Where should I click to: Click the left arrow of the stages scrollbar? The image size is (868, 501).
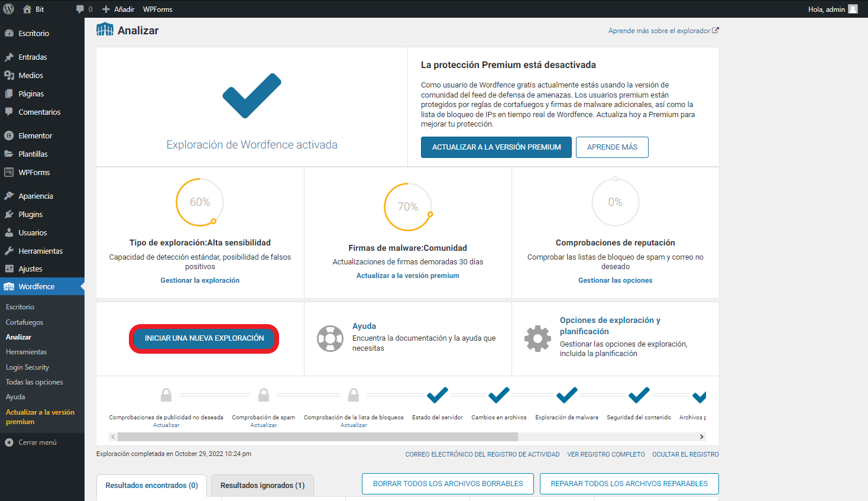coord(113,437)
